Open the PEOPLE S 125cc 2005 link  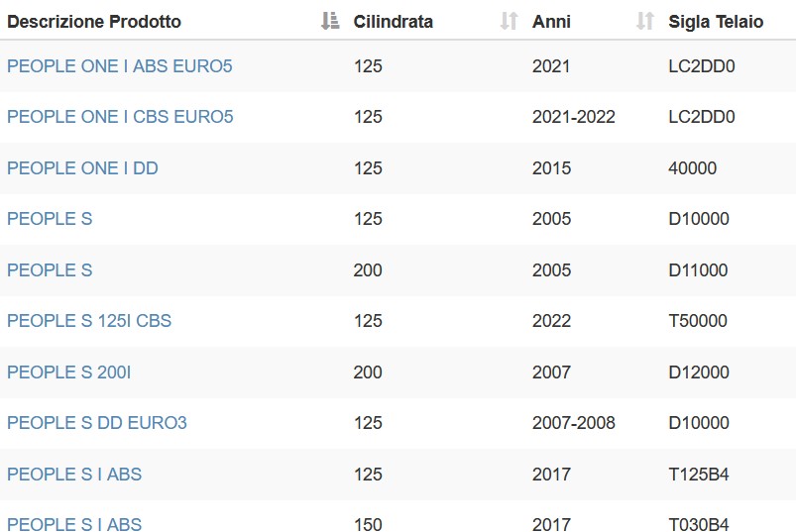point(50,219)
